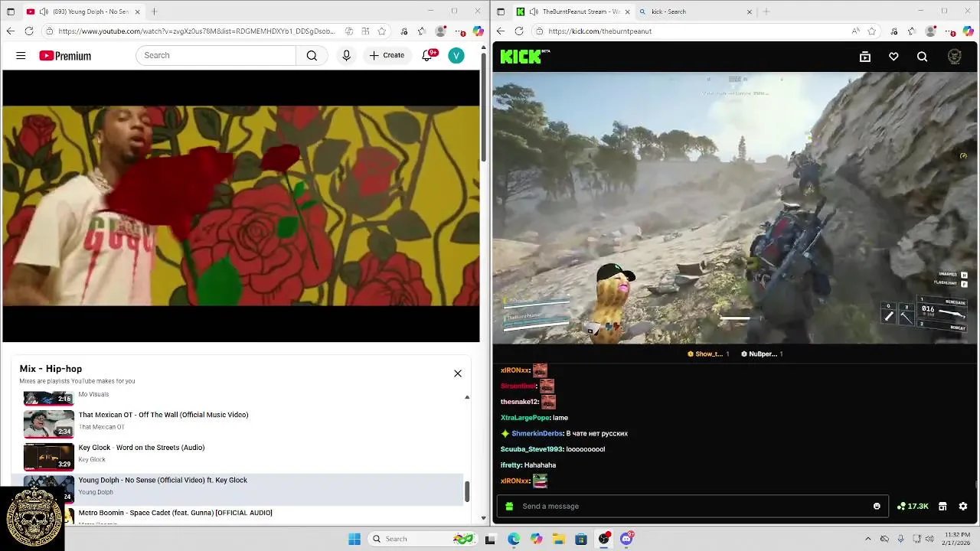This screenshot has width=980, height=551.
Task: Go to the YouTube Premium home logo
Action: 65,56
